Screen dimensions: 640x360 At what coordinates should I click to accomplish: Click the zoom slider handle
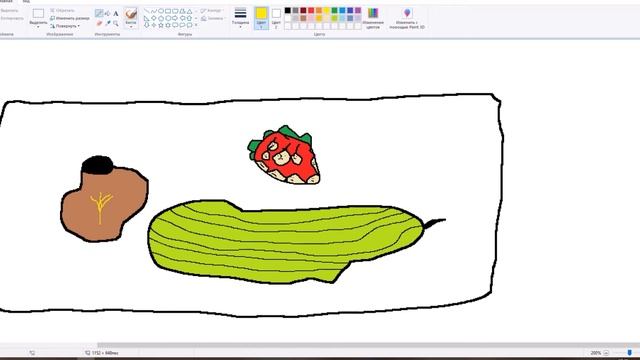pyautogui.click(x=630, y=353)
